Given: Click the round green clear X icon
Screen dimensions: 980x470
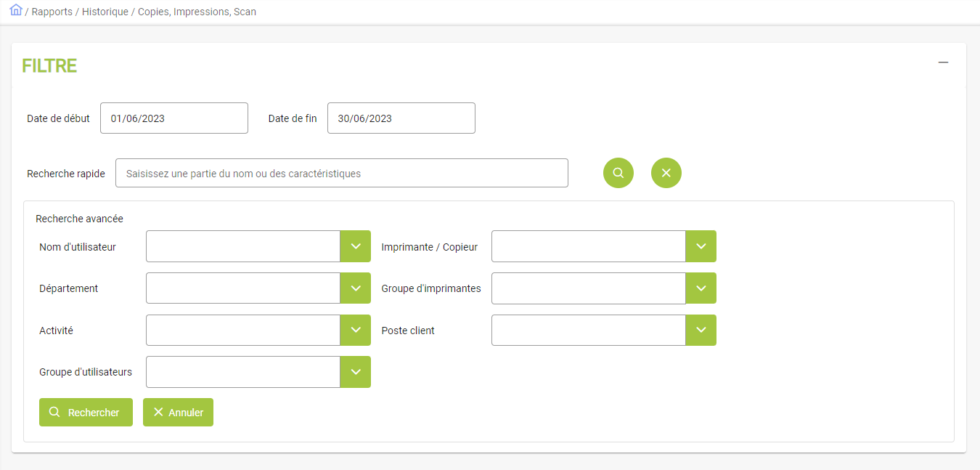Looking at the screenshot, I should click(666, 173).
